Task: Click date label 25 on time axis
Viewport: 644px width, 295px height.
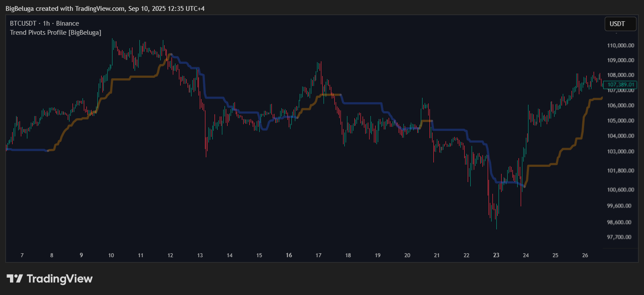Action: (x=555, y=255)
